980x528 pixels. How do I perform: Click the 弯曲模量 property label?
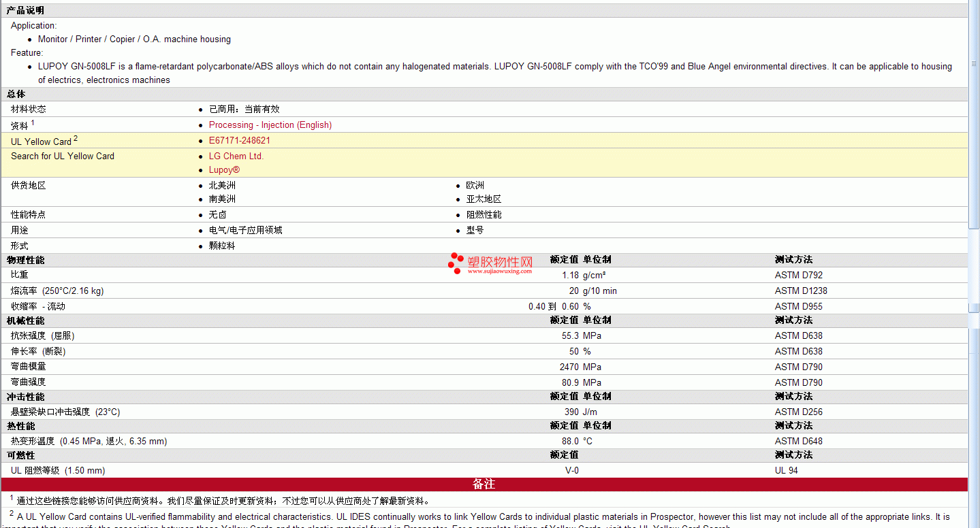[x=29, y=367]
